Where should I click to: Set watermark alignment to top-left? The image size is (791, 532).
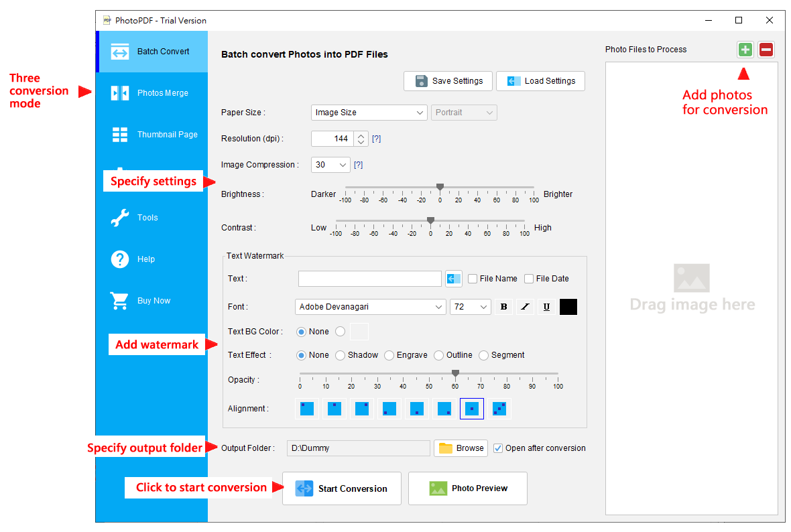pyautogui.click(x=307, y=409)
